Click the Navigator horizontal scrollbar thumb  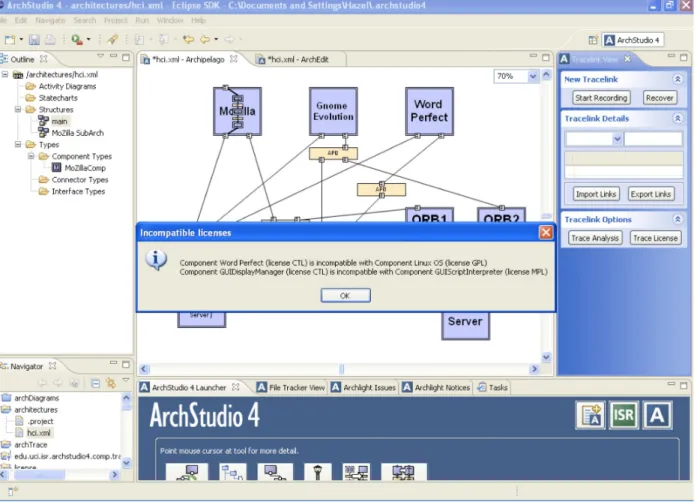tap(39, 475)
